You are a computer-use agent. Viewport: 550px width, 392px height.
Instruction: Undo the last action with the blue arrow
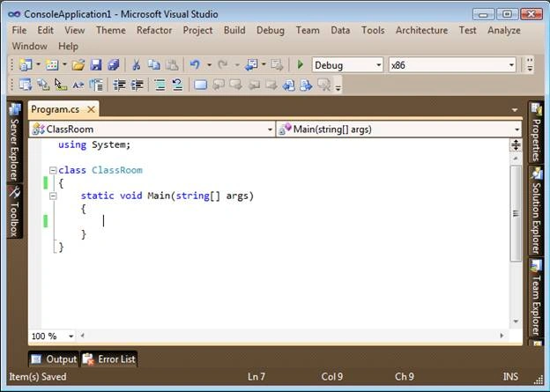195,65
